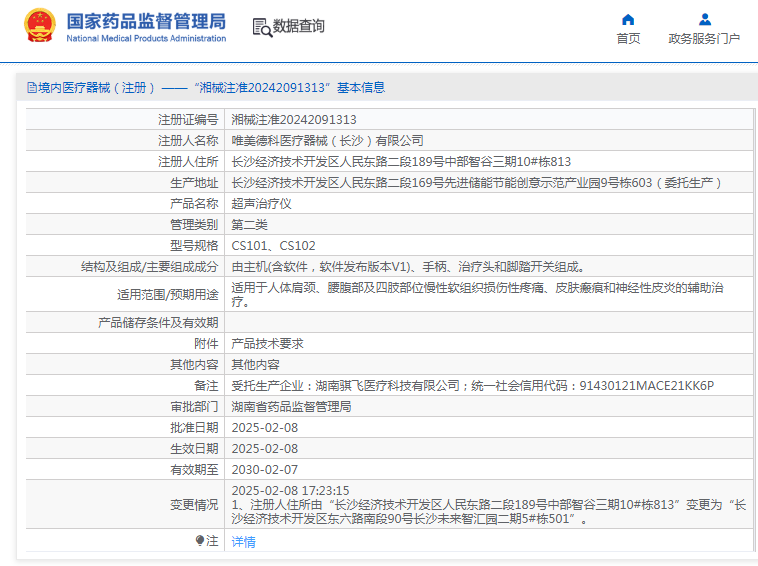The width and height of the screenshot is (758, 566).
Task: Open 政务服务门户 text link
Action: click(704, 39)
